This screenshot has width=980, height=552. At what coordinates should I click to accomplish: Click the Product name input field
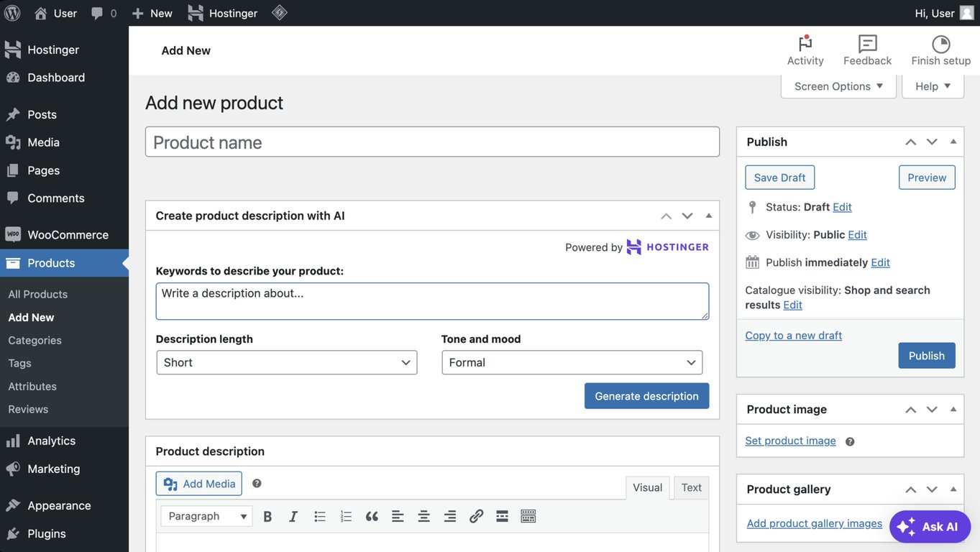[x=431, y=141]
